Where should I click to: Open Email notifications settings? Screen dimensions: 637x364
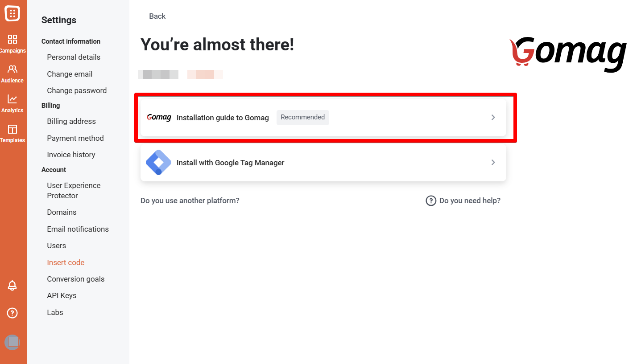point(78,229)
